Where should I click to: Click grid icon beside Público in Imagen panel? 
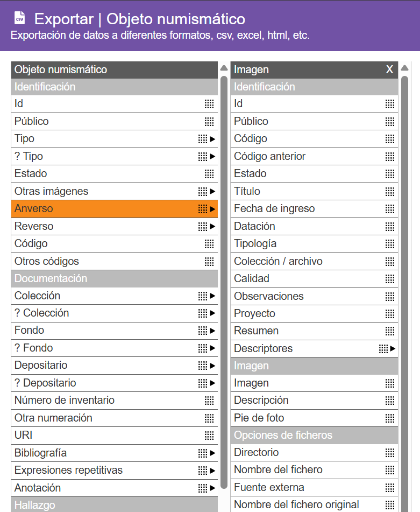click(x=390, y=122)
